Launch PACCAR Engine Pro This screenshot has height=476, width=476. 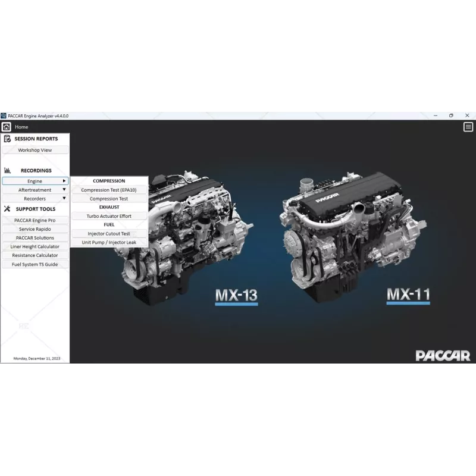point(35,220)
